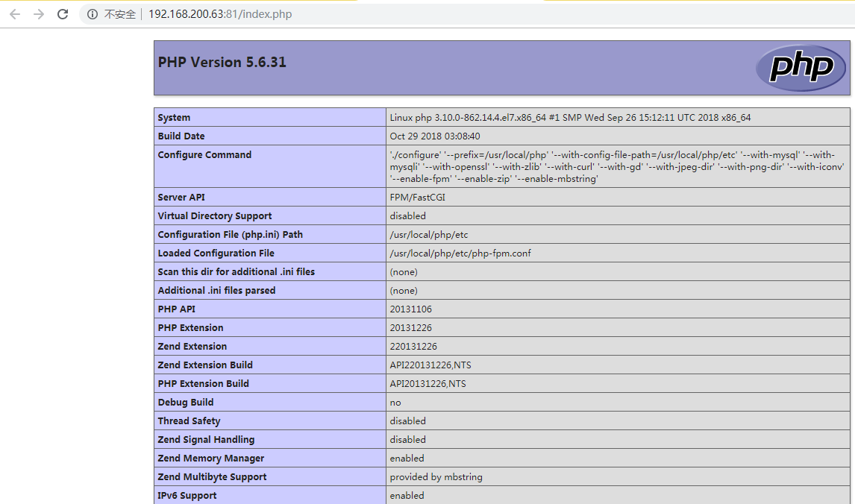Select the Thread Safety 'disabled' value
Viewport: 855px width, 504px height.
point(407,420)
